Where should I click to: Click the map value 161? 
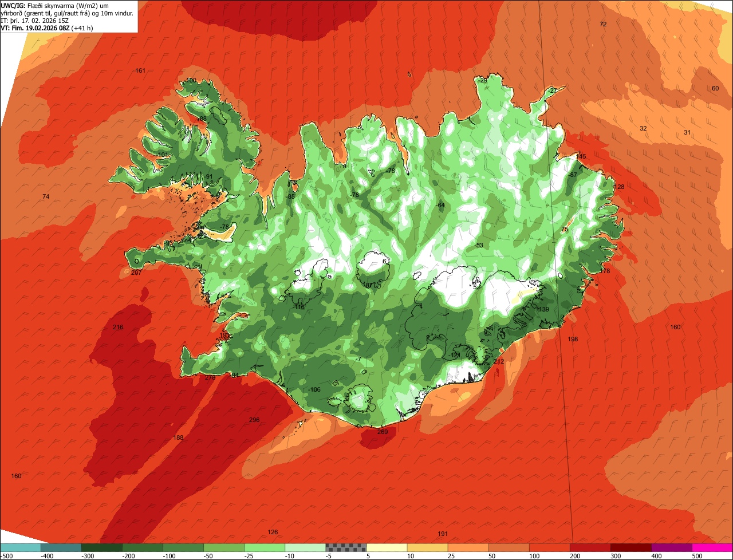click(x=140, y=70)
